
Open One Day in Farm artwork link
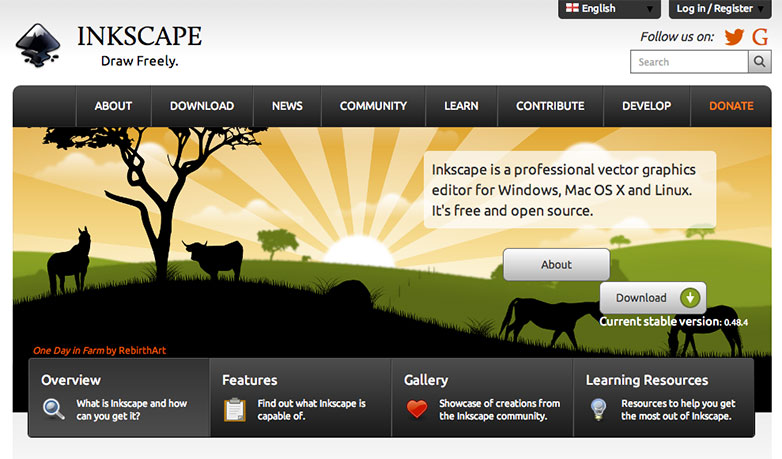tap(68, 350)
